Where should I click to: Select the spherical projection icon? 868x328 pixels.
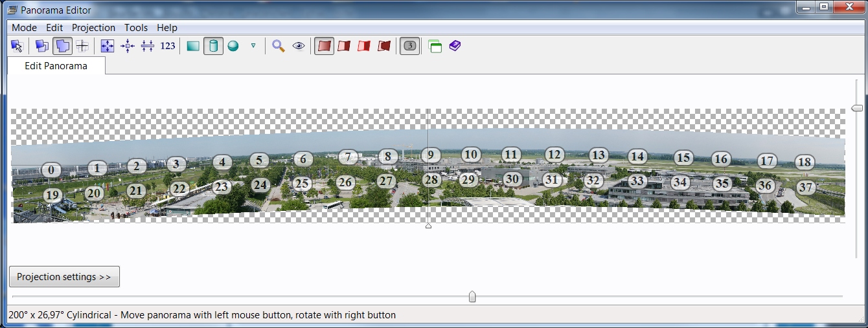click(x=233, y=46)
